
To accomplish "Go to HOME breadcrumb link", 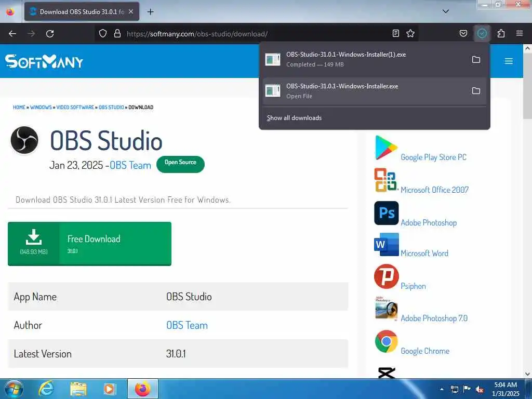I will click(x=19, y=107).
